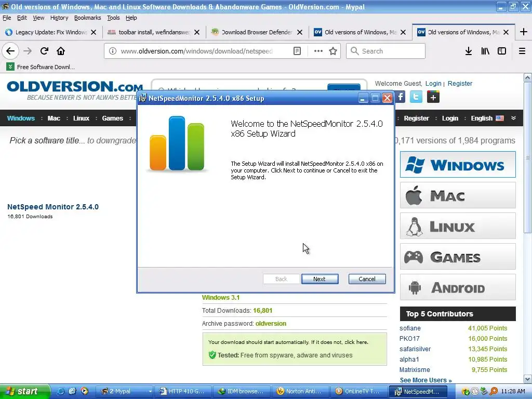
Task: Open the Help menu
Action: [131, 18]
